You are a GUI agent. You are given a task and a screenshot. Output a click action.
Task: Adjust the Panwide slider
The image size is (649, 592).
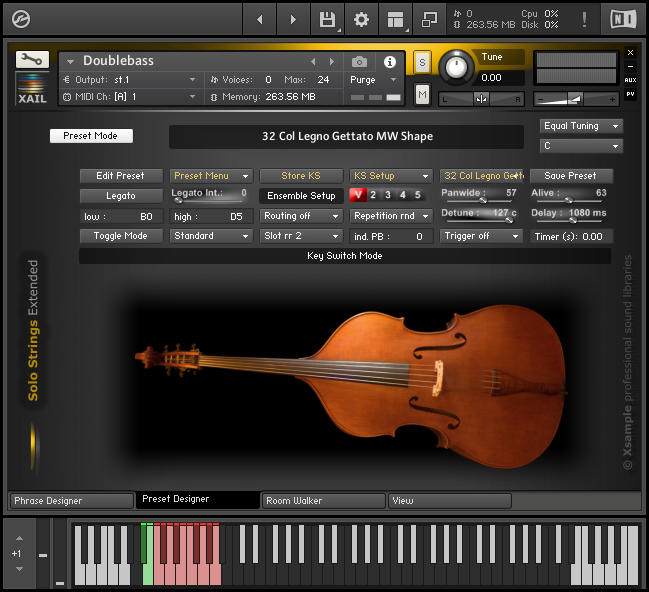481,201
